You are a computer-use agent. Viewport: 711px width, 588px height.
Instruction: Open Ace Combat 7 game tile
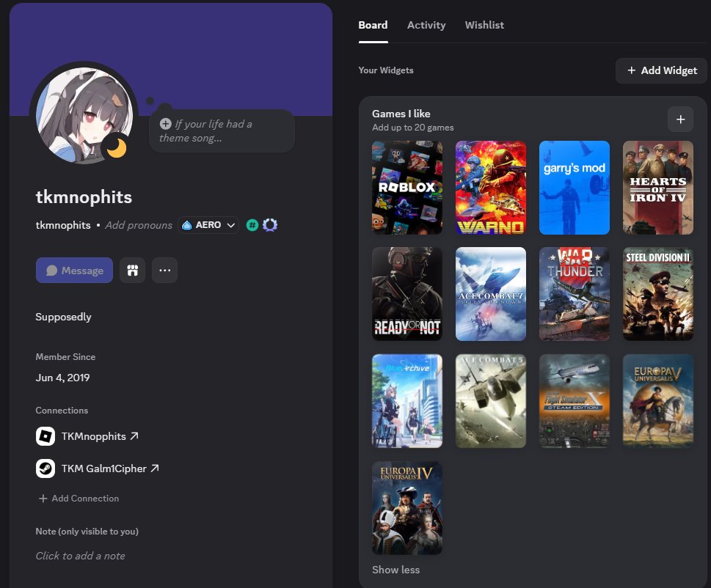click(491, 294)
